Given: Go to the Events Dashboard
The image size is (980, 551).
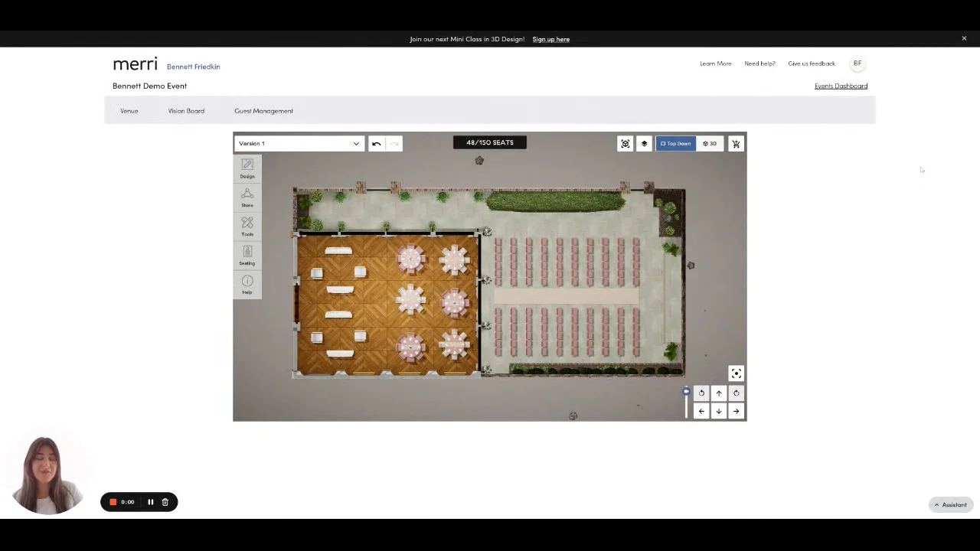Looking at the screenshot, I should pyautogui.click(x=841, y=86).
